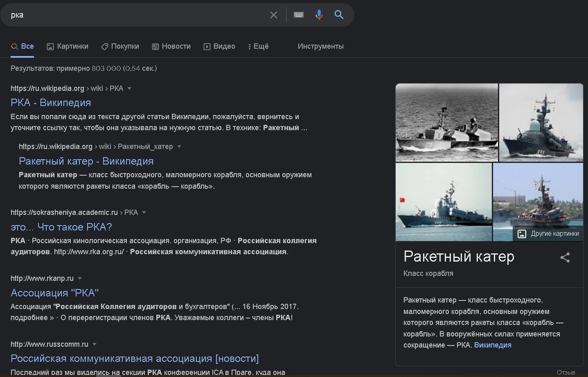Screen dimensions: 588x377
Task: Switch to the Покупки tab
Action: point(120,46)
